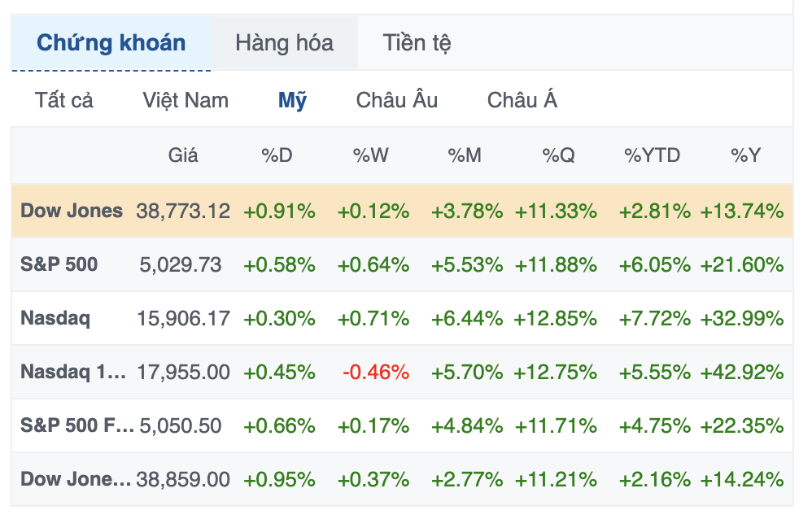812x519 pixels.
Task: Show Tất cả markets filter
Action: (x=64, y=100)
